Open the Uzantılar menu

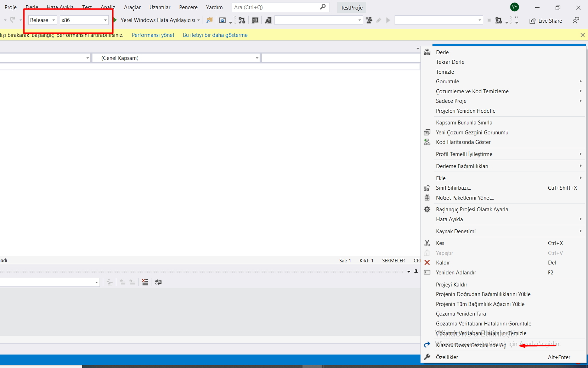click(160, 7)
